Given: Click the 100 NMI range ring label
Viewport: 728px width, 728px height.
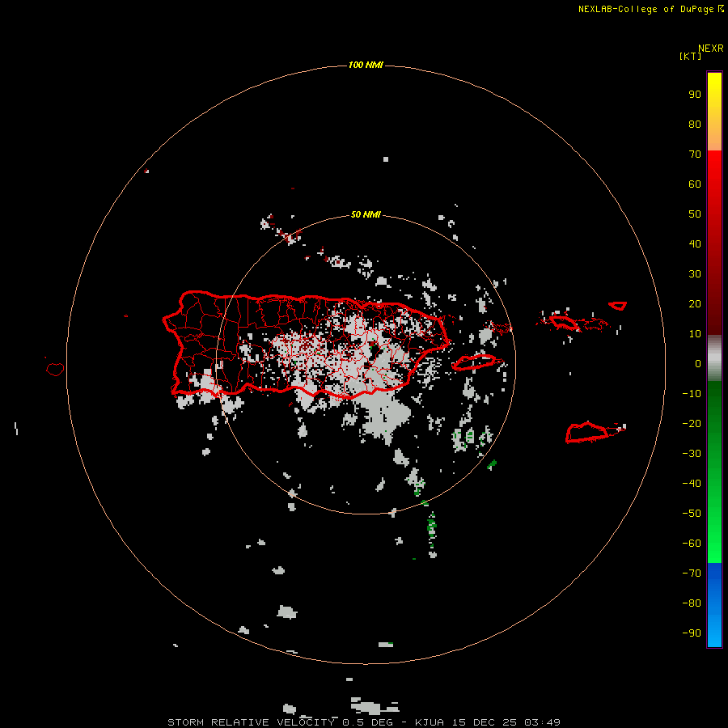Looking at the screenshot, I should point(366,65).
